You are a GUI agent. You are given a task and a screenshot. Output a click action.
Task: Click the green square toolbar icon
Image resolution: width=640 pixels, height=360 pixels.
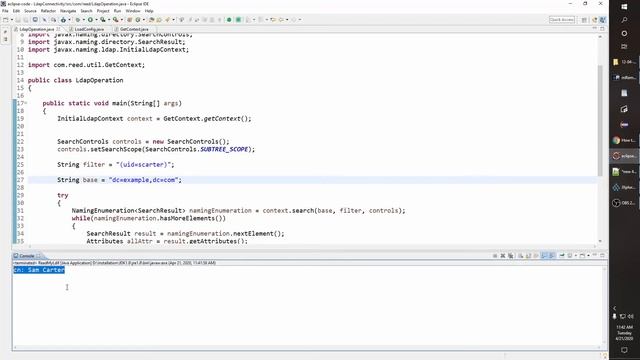click(238, 20)
